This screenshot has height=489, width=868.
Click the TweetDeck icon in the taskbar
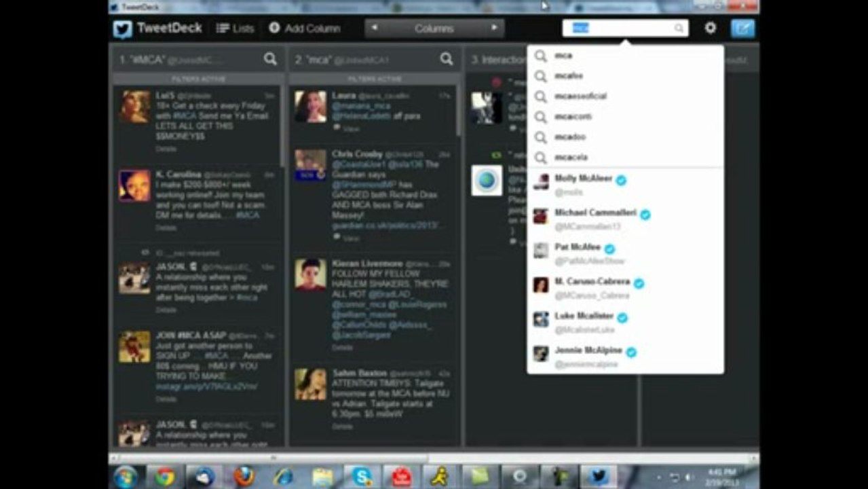[599, 477]
